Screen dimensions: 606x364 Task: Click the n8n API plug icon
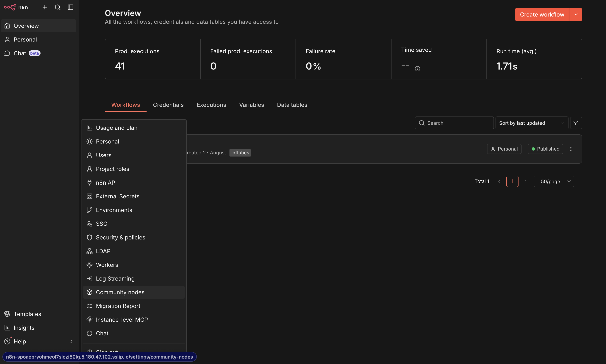pyautogui.click(x=90, y=182)
